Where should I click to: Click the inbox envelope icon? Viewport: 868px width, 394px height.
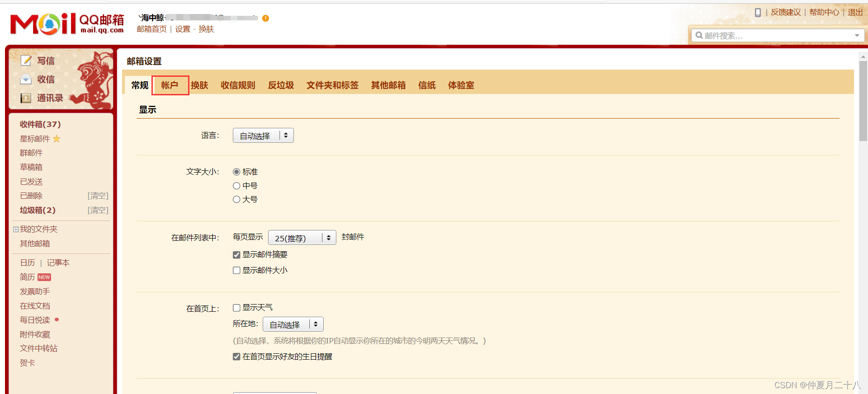26,80
